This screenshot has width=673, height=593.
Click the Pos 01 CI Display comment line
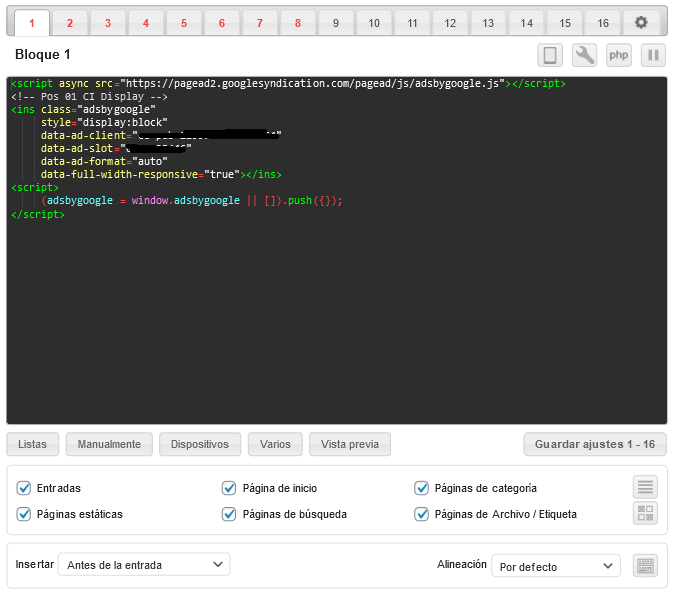89,97
